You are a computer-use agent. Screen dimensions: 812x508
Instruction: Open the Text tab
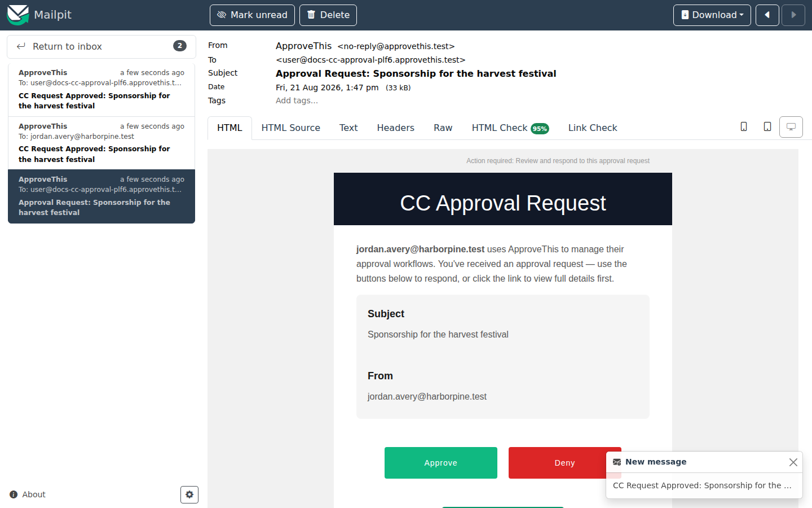348,128
